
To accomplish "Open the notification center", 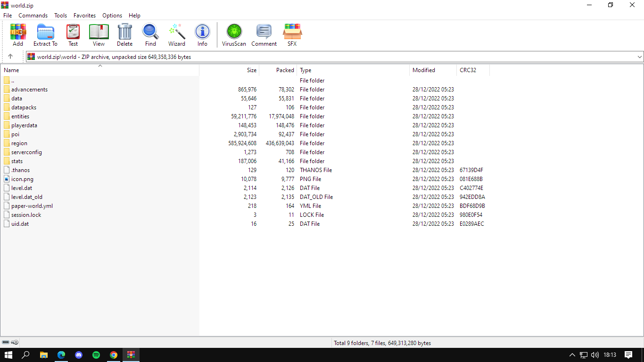I will tap(628, 355).
